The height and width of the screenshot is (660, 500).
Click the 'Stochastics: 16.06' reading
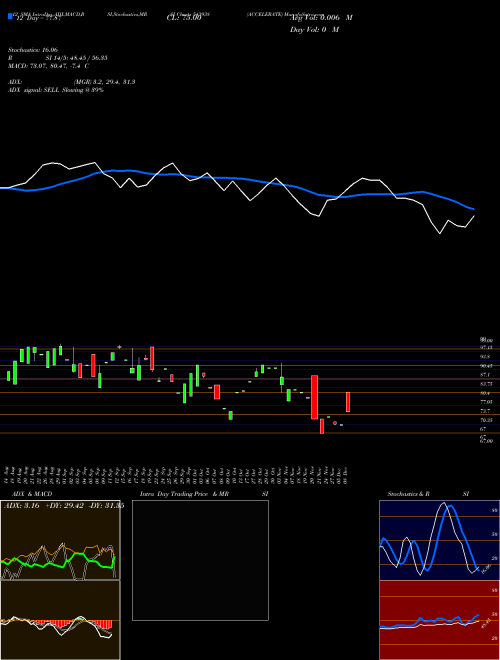click(x=32, y=50)
